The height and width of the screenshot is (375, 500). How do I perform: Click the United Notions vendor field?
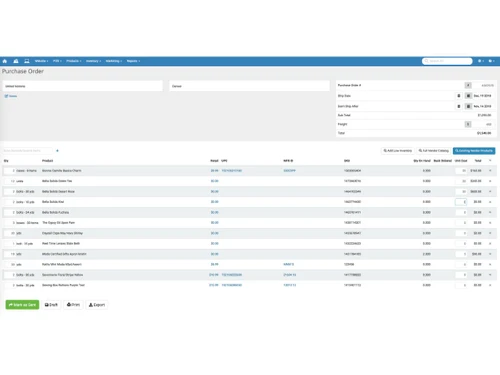pyautogui.click(x=83, y=86)
